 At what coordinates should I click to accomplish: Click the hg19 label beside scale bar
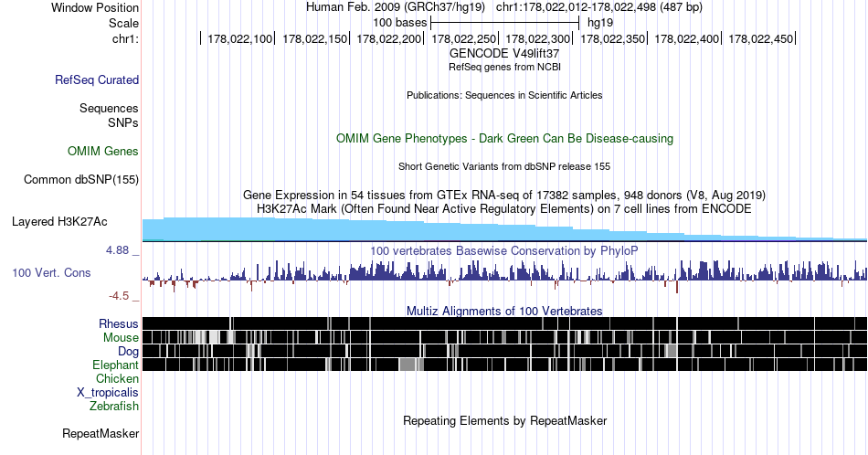click(x=600, y=23)
